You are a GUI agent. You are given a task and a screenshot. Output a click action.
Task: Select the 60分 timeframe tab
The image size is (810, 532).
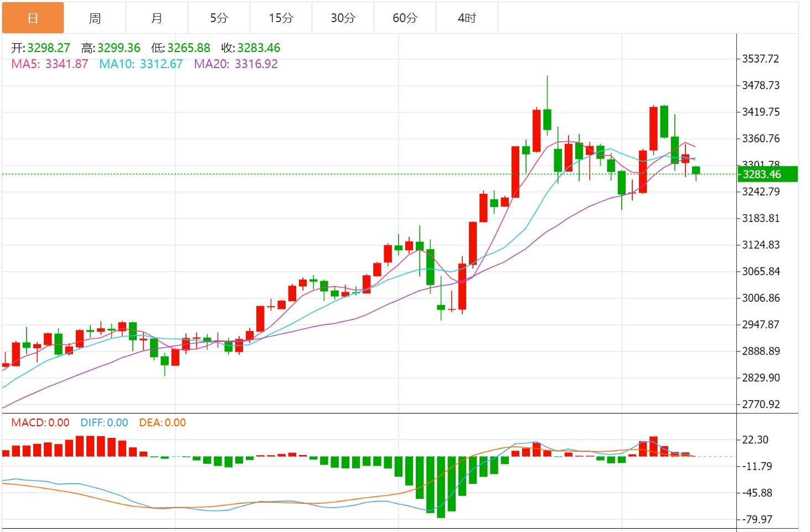(x=405, y=18)
